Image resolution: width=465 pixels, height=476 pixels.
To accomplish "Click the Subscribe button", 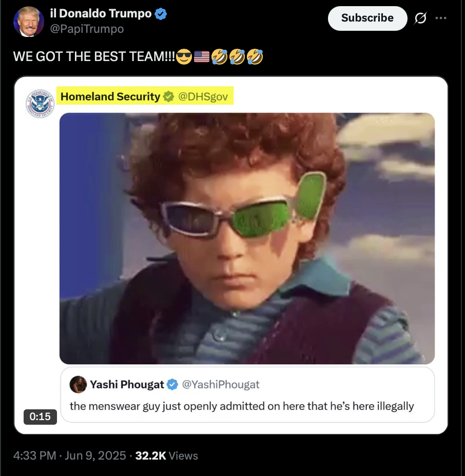I will pos(367,18).
